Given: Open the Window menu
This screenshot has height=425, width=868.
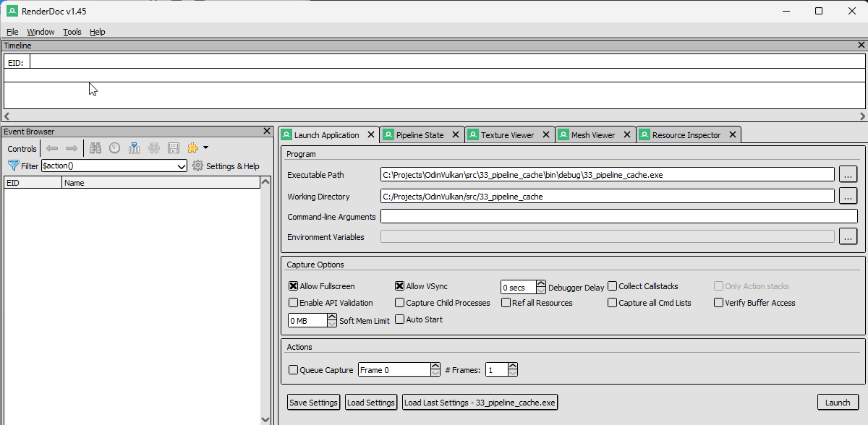Looking at the screenshot, I should pos(41,32).
